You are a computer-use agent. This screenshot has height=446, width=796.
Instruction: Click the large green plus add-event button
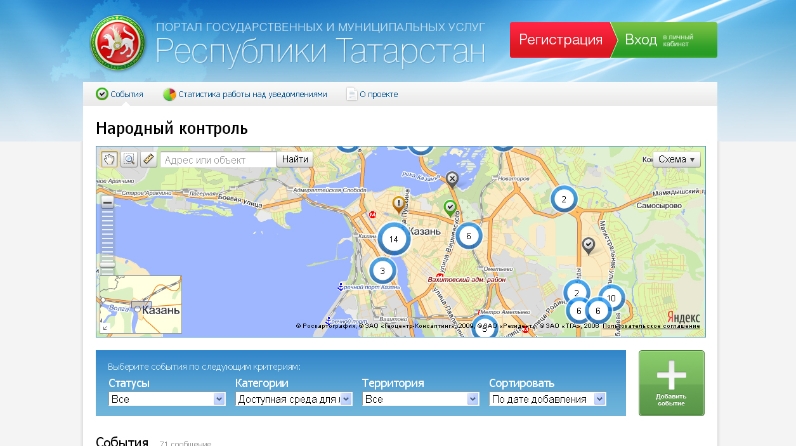click(671, 382)
